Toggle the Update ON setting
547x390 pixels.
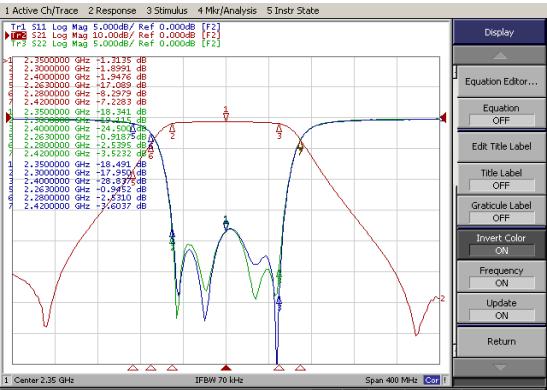[501, 309]
